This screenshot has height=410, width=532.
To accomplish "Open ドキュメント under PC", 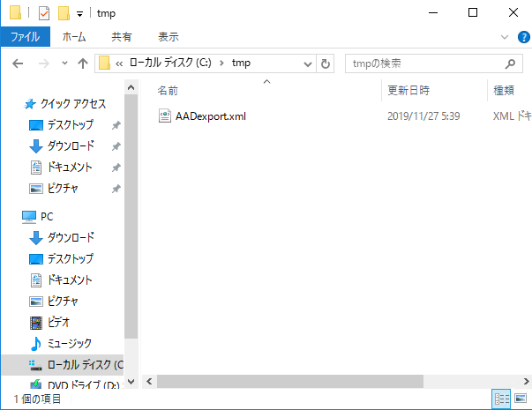I will pos(70,280).
